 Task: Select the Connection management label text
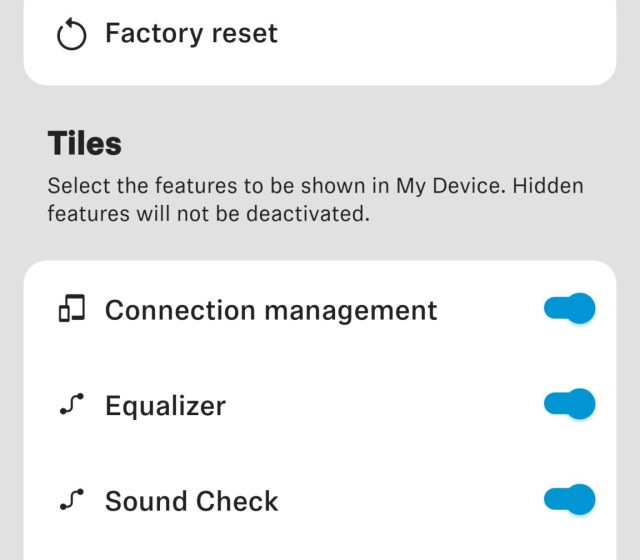pyautogui.click(x=271, y=310)
